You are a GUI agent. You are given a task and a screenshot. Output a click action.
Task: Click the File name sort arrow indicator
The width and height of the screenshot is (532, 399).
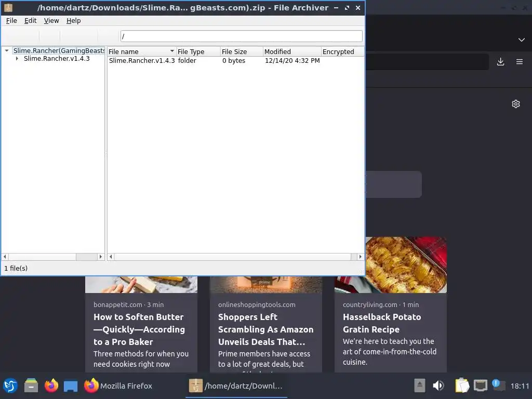click(172, 51)
